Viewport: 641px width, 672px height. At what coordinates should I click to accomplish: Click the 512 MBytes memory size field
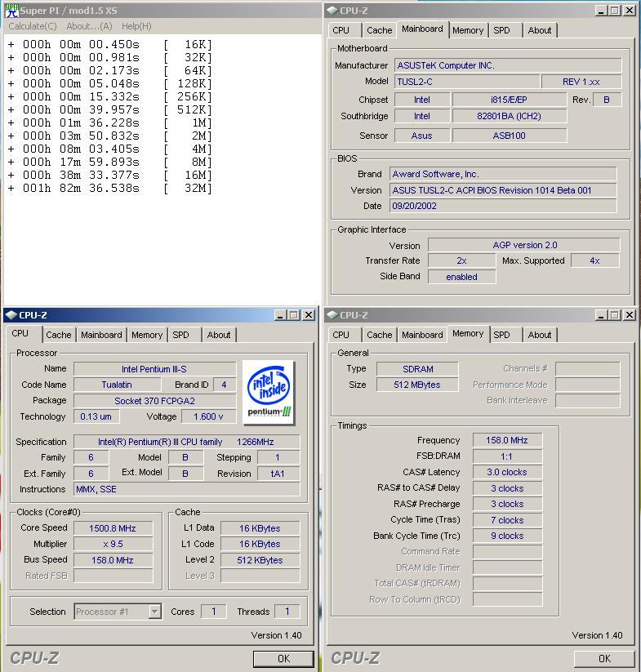[417, 385]
